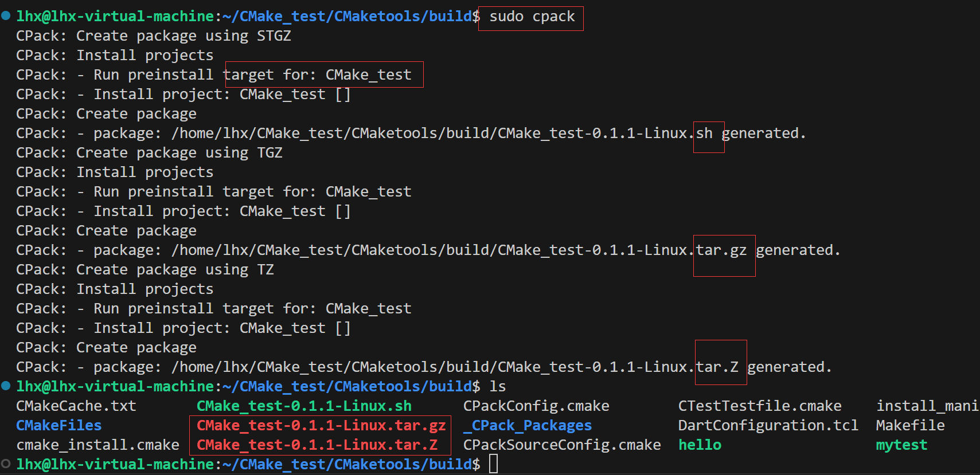The height and width of the screenshot is (475, 980).
Task: Click CMakeCache.txt in ls output
Action: pos(76,406)
